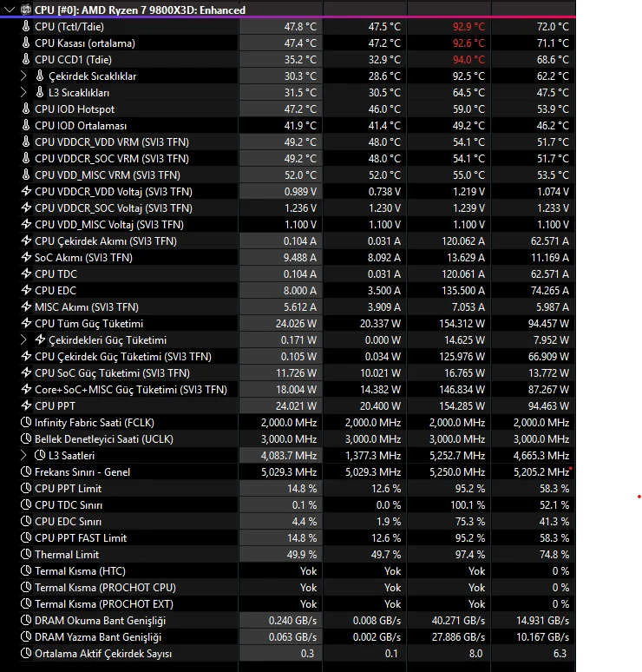Click lightning icon beside CPU Çekirdek Akımı
The height and width of the screenshot is (672, 642).
[26, 240]
